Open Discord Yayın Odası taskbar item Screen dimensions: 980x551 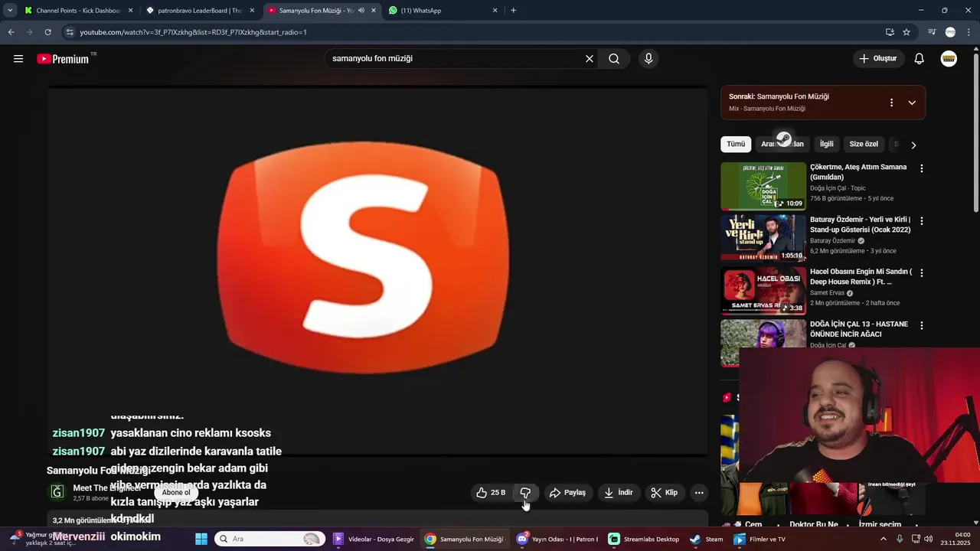pos(557,539)
